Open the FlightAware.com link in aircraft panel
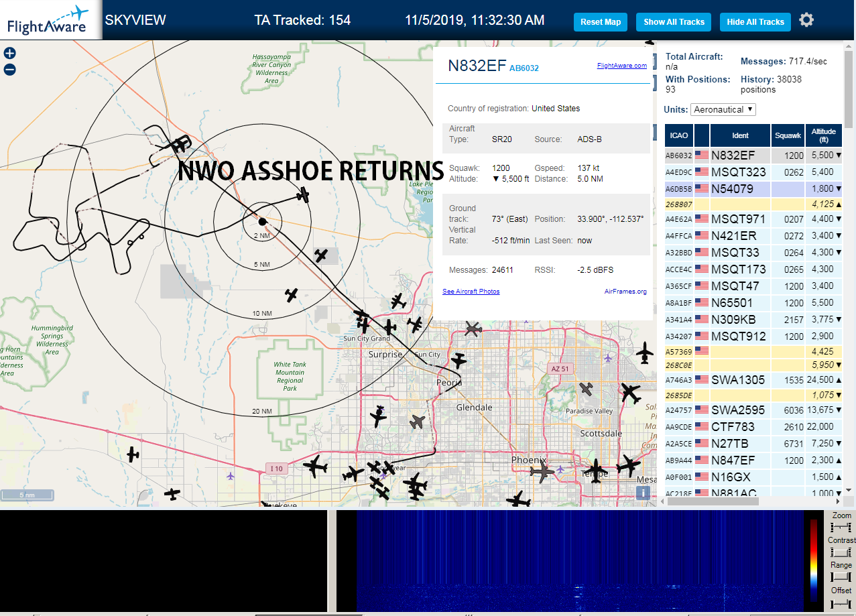Viewport: 856px width, 616px height. pyautogui.click(x=622, y=66)
